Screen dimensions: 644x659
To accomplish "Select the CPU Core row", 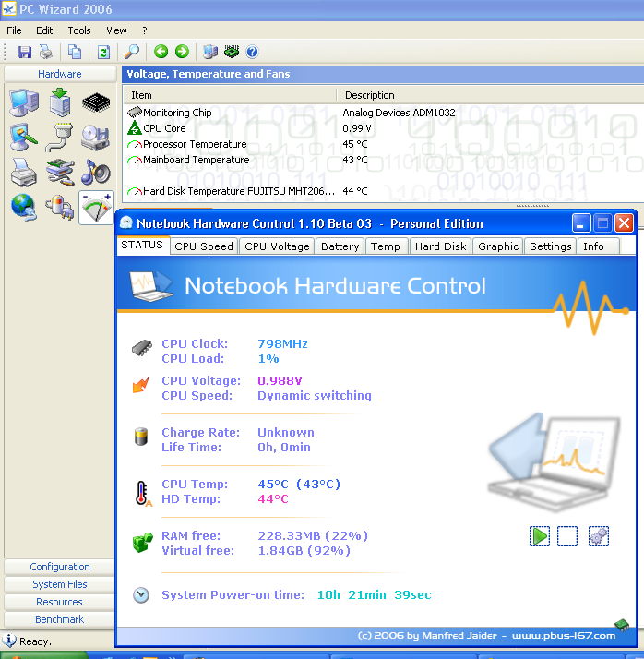I will [383, 128].
